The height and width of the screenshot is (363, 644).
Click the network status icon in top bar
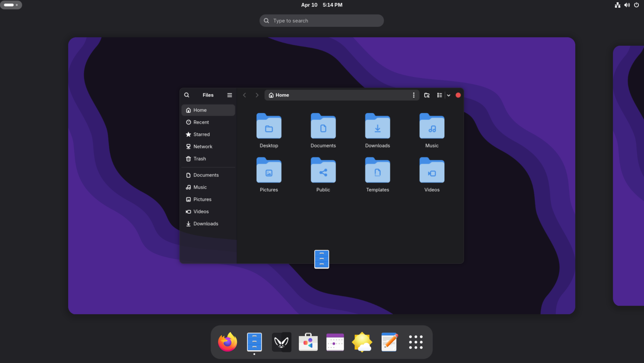coord(617,5)
